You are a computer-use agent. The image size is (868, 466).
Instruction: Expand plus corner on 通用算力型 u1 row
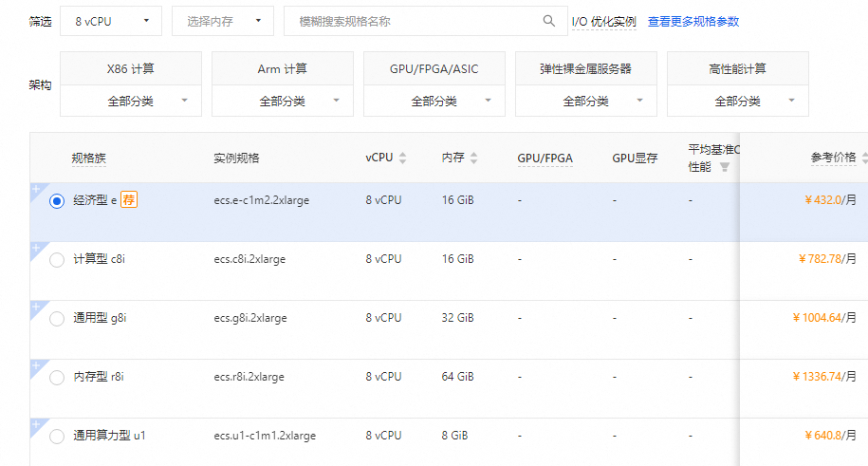click(36, 424)
